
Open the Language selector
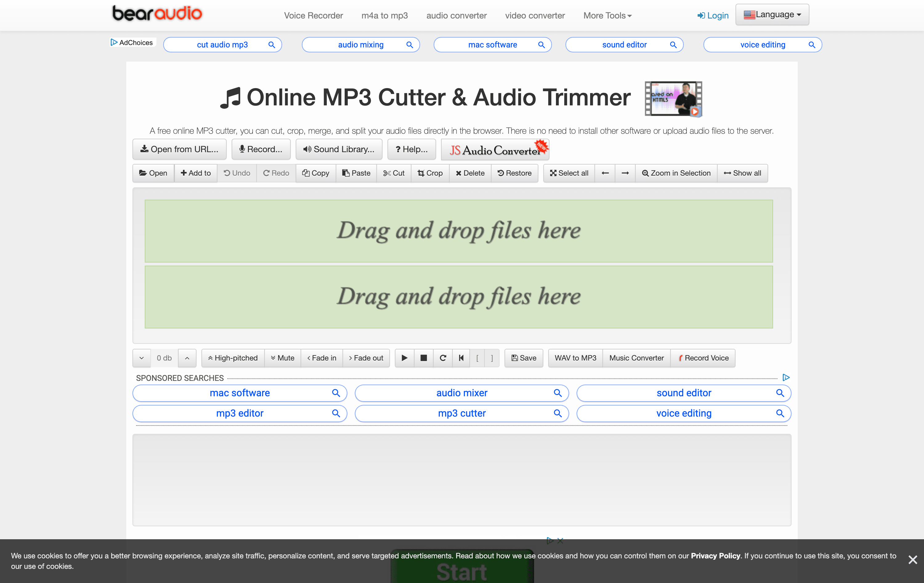pos(772,14)
